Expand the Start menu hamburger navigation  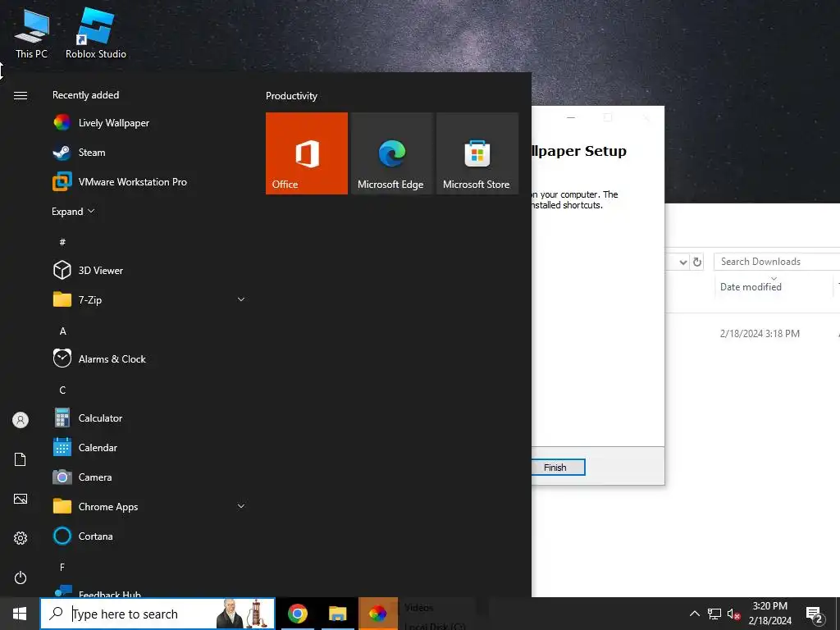[x=21, y=96]
